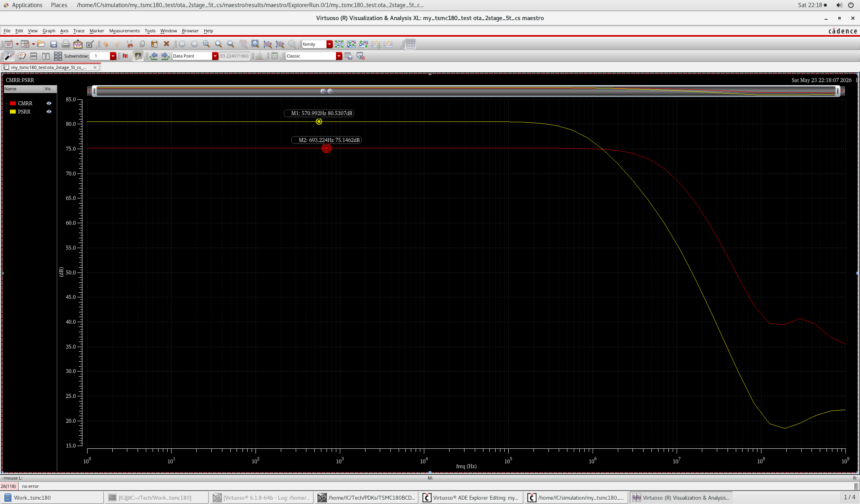Click the next data point arrow
860x504 pixels.
[x=165, y=56]
